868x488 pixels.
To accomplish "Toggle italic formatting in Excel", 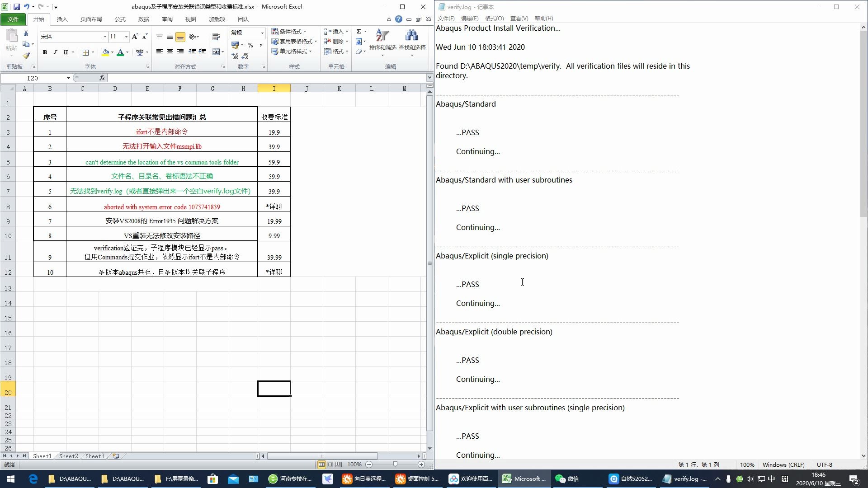I will tap(55, 52).
